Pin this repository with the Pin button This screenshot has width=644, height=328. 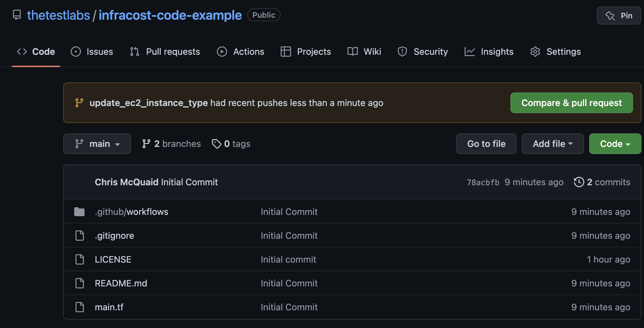coord(619,15)
